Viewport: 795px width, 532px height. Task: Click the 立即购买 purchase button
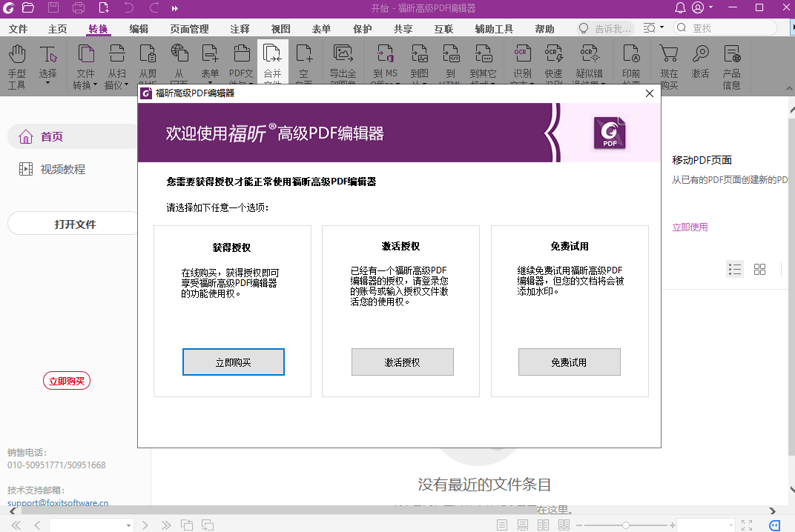pos(233,362)
